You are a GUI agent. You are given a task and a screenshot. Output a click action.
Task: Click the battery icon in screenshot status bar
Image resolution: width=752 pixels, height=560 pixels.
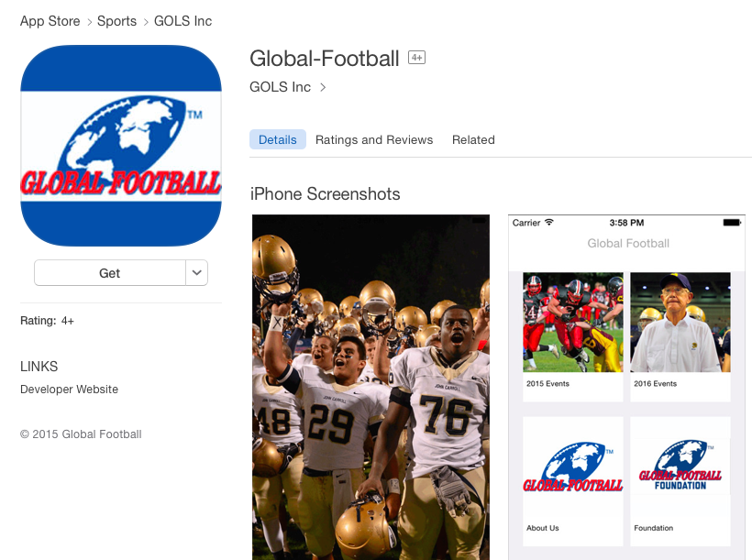[x=732, y=223]
